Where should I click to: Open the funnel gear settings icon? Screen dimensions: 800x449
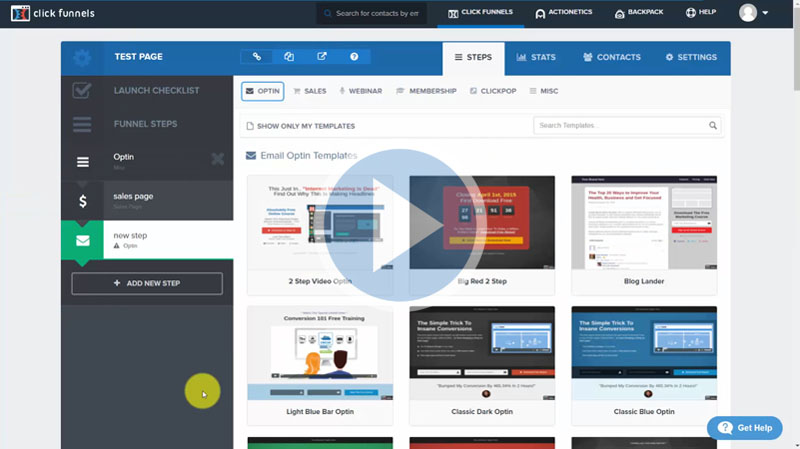tap(82, 58)
